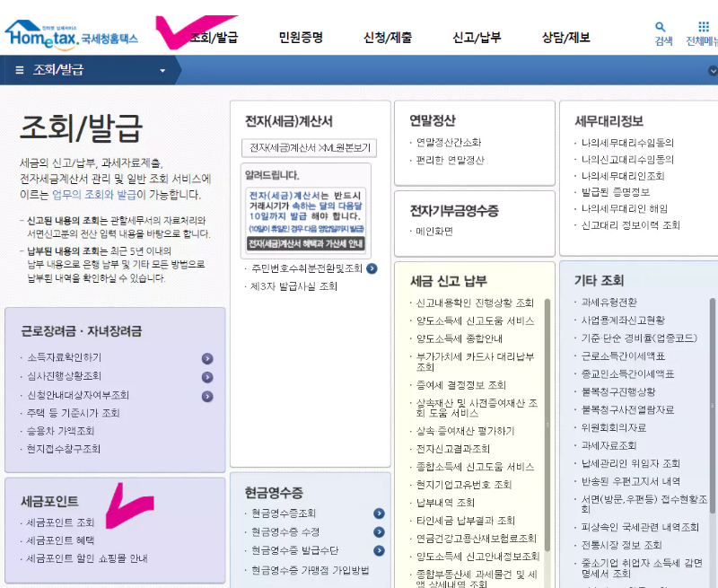
Task: Click the arrow icon next to 심사진행상황조회
Action: (206, 376)
